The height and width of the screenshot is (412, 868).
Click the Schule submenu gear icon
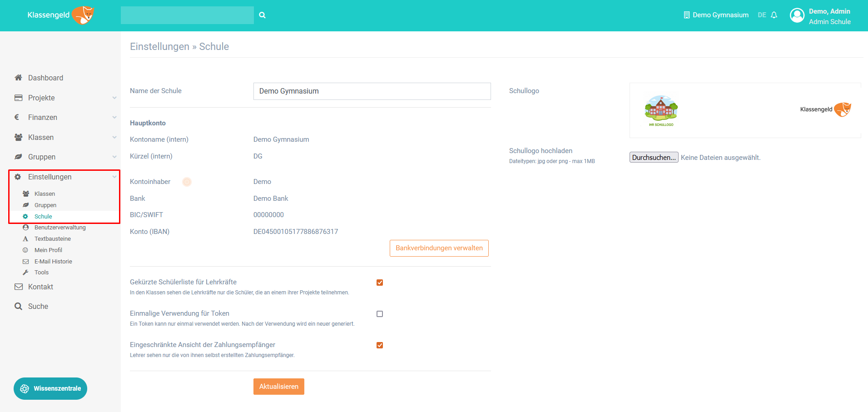click(25, 216)
